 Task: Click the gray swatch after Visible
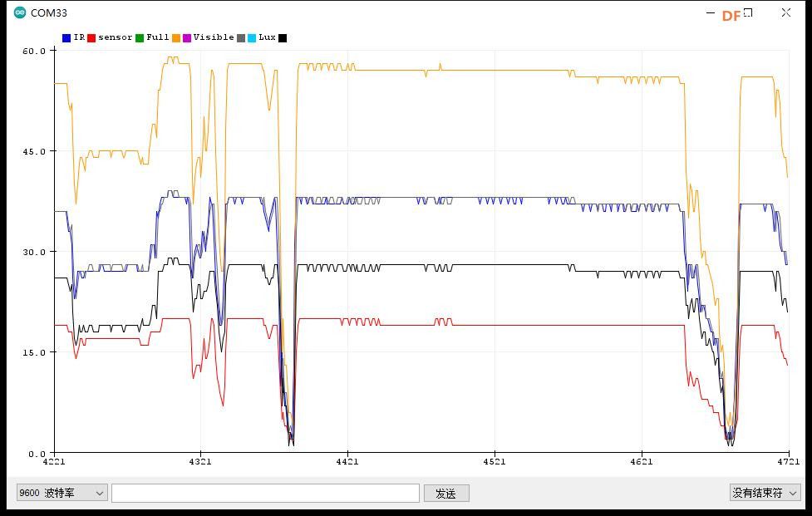(x=241, y=37)
